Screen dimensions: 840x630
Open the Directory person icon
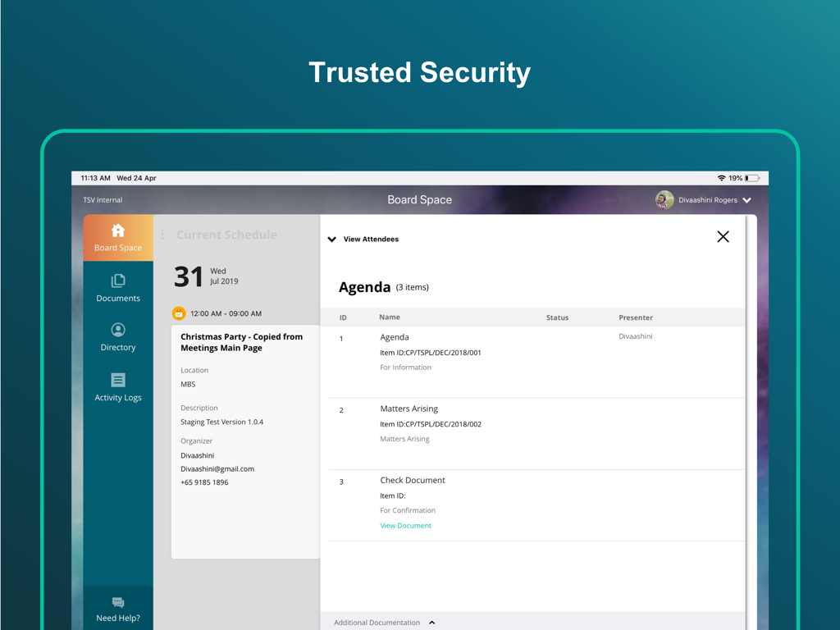pos(118,330)
